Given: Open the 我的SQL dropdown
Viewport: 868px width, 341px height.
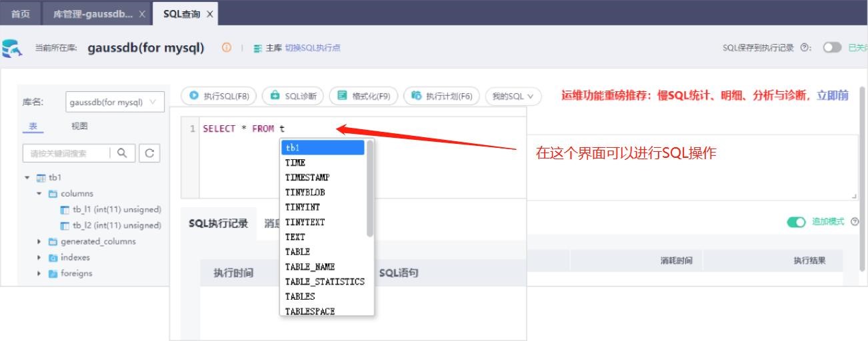Looking at the screenshot, I should coord(513,96).
